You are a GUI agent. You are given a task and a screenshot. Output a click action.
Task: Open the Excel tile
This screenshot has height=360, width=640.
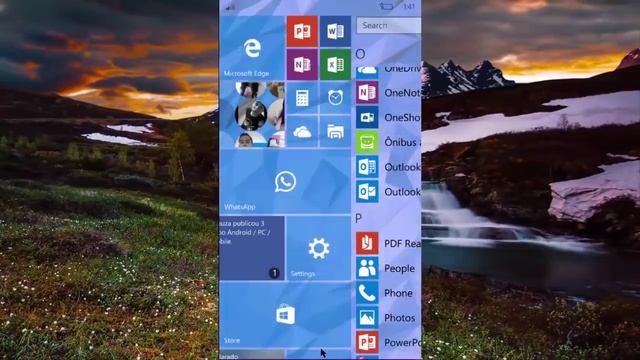tap(335, 64)
